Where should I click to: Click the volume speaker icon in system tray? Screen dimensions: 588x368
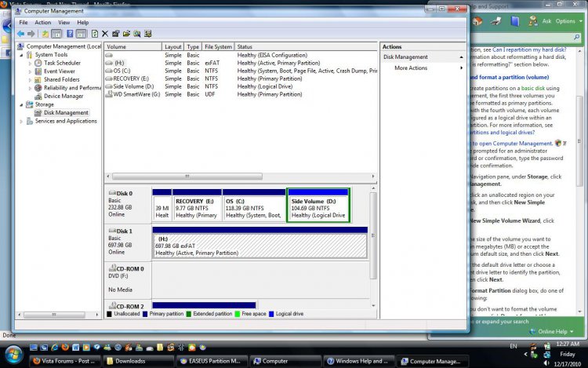[x=546, y=363]
